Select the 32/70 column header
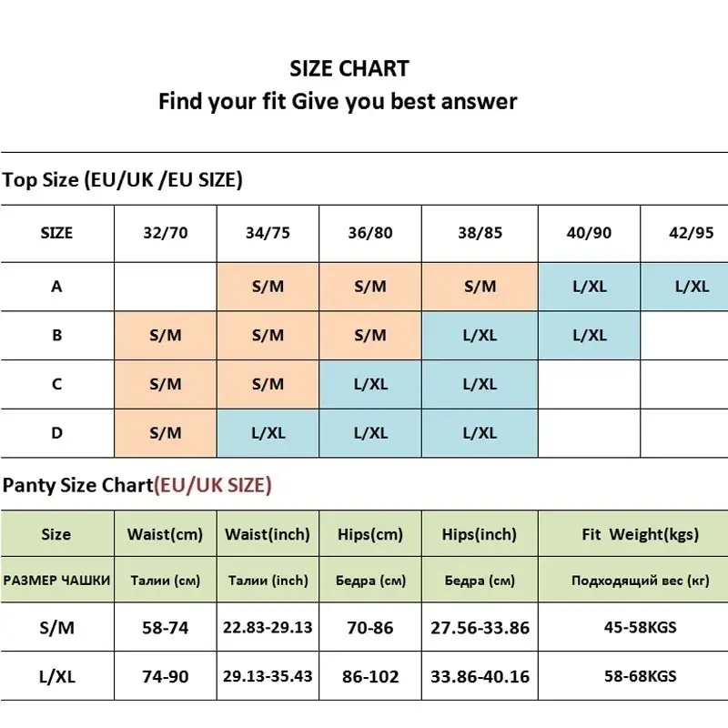 click(x=166, y=233)
